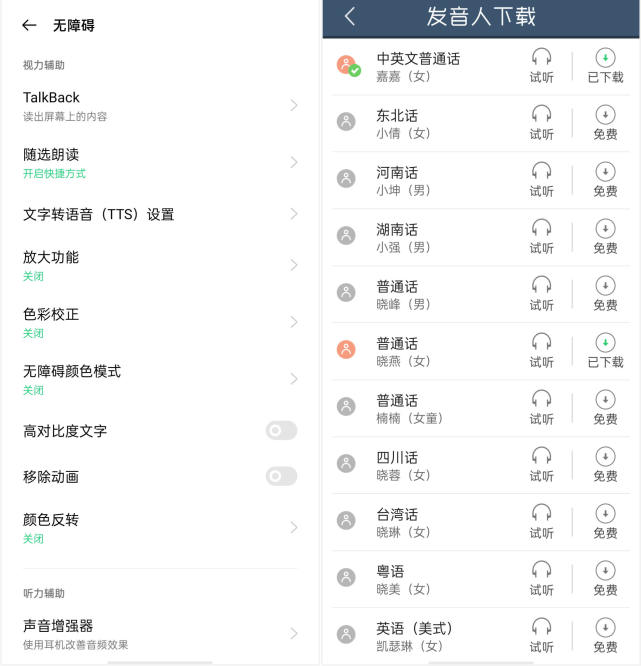
Task: Open 色彩校正 options chevron
Action: point(294,322)
